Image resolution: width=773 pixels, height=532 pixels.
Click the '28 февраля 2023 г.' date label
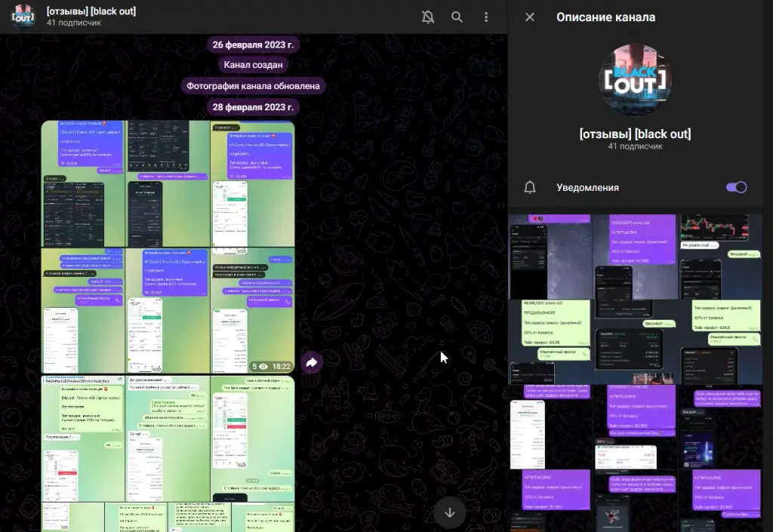(x=253, y=107)
